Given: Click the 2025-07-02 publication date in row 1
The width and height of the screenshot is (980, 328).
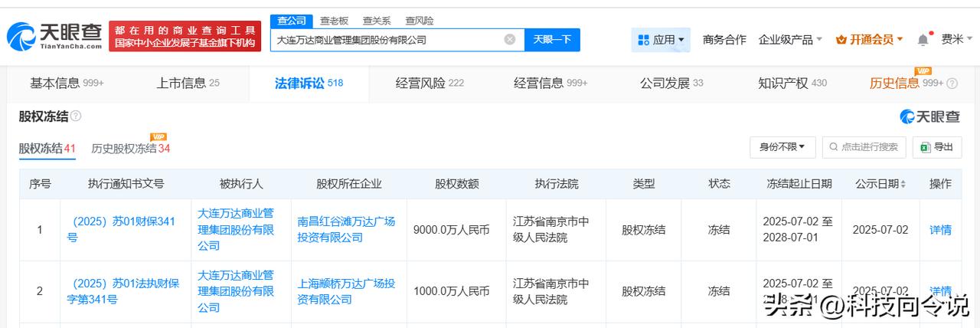Looking at the screenshot, I should tap(880, 229).
